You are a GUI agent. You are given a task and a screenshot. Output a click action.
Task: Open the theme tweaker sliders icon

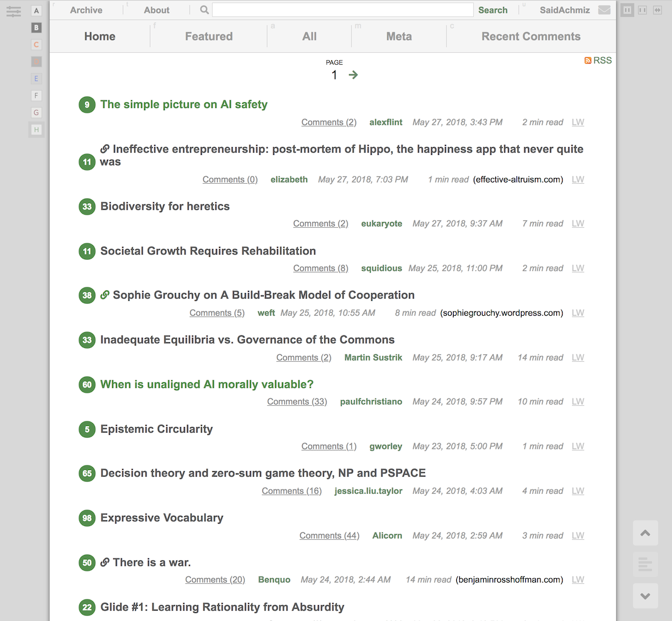pos(14,11)
